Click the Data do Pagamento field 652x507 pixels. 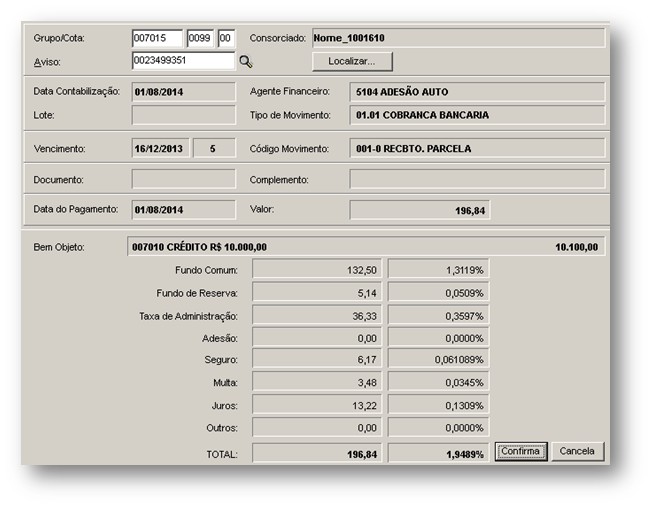[183, 210]
